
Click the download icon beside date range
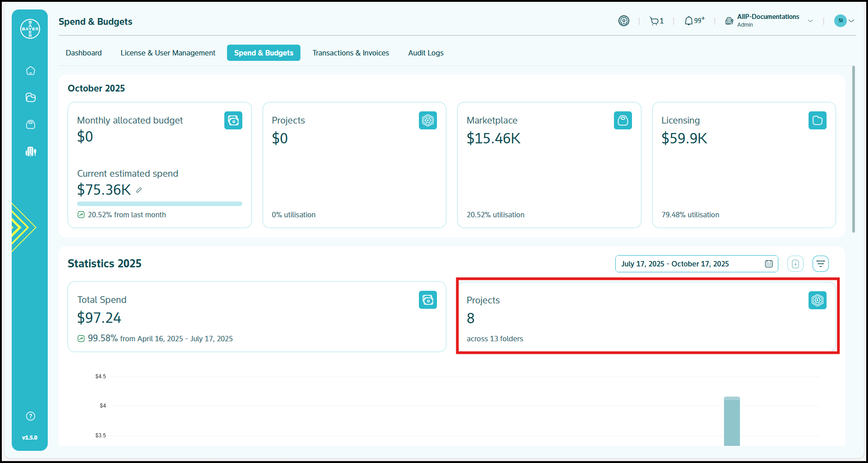pyautogui.click(x=795, y=264)
